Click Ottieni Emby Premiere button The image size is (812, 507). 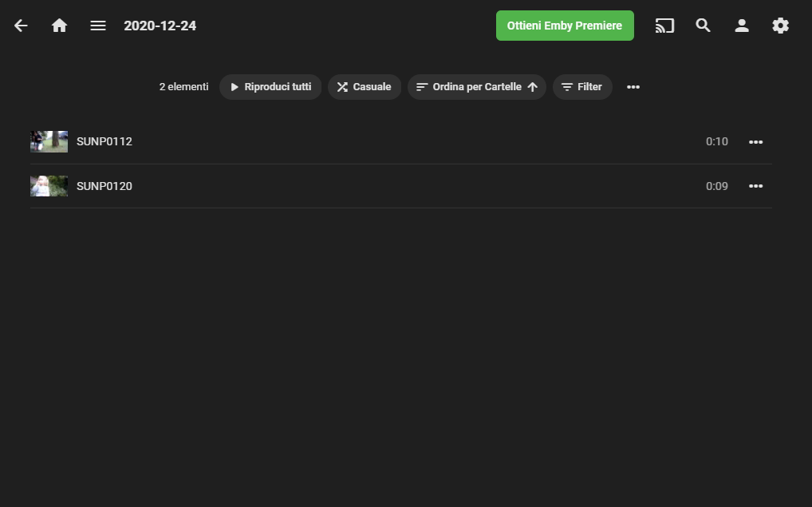pyautogui.click(x=565, y=26)
